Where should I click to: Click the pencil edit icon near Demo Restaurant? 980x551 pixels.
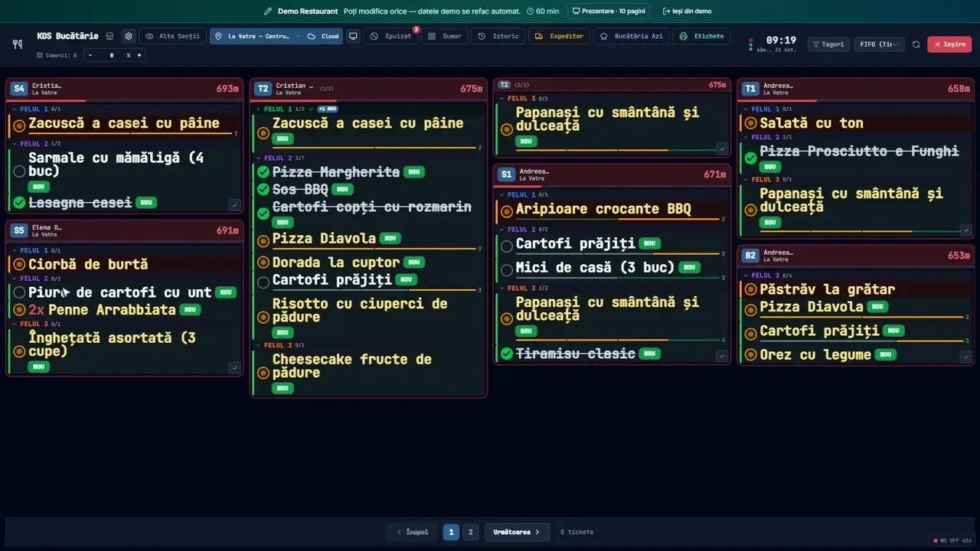(268, 11)
